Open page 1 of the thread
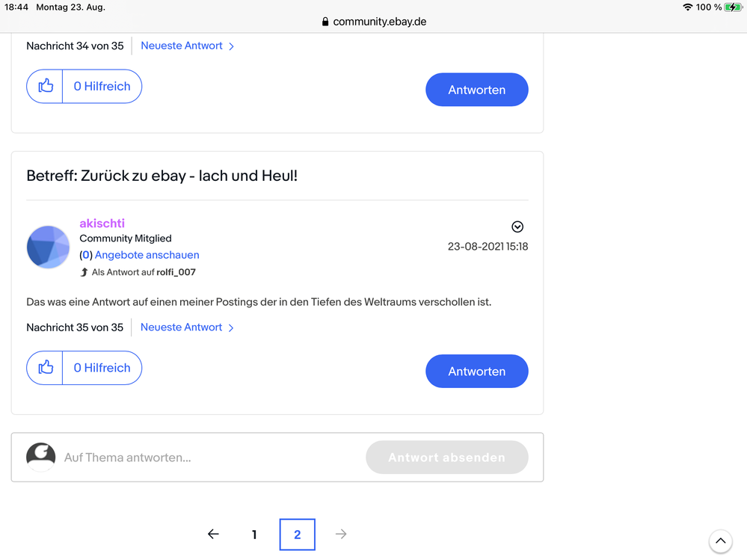Screen dimensions: 747x560 tap(254, 535)
